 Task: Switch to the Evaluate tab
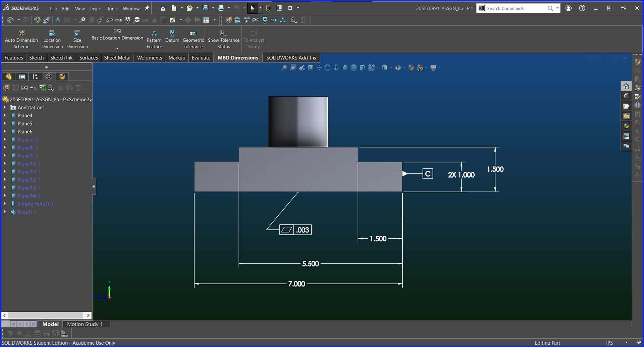coord(201,58)
